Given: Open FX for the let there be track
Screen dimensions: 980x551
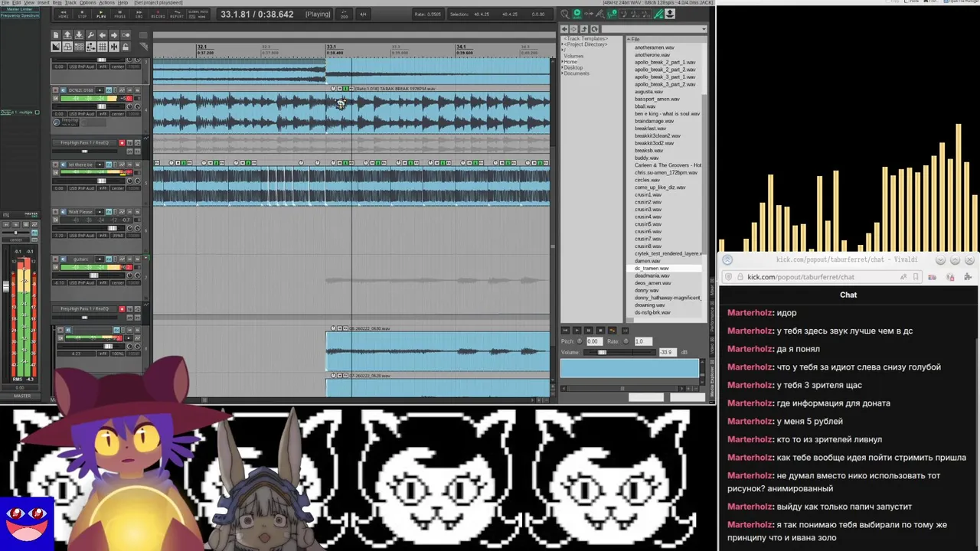Looking at the screenshot, I should click(x=109, y=165).
